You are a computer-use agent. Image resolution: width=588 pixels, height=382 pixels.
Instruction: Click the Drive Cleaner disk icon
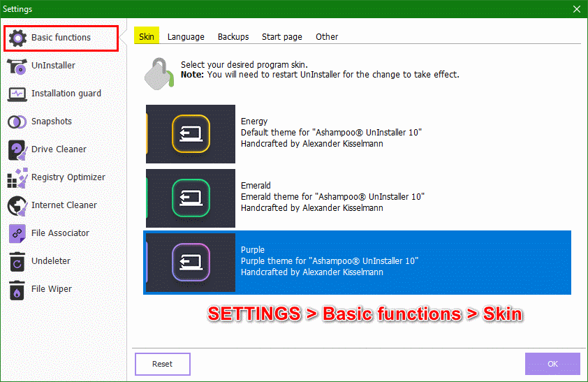17,150
